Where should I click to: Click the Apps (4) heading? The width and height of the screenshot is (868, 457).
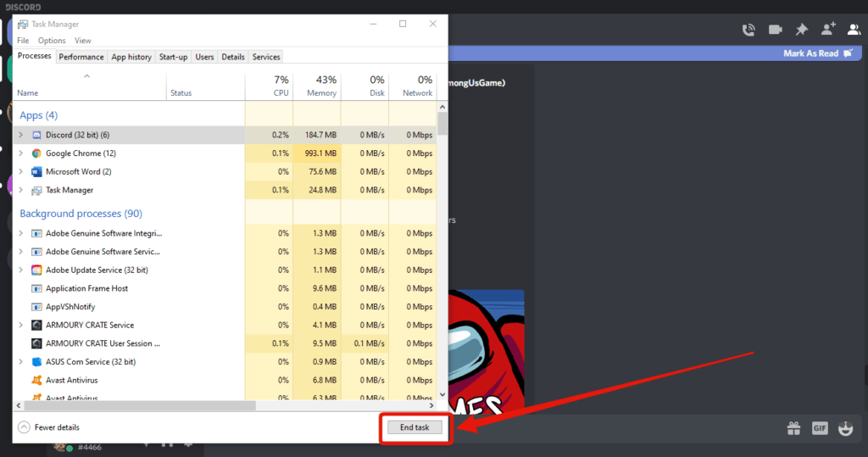(39, 115)
